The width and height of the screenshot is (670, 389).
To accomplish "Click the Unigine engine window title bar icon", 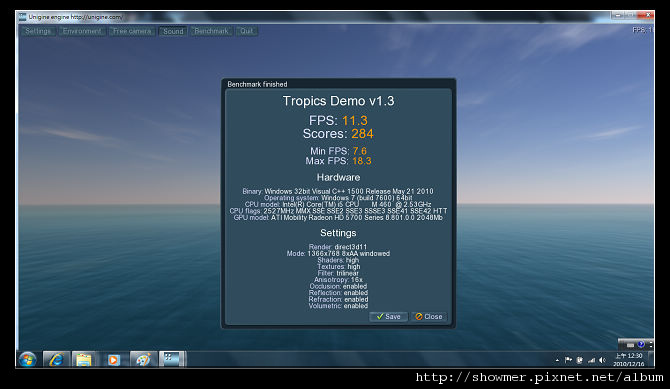I will point(22,17).
